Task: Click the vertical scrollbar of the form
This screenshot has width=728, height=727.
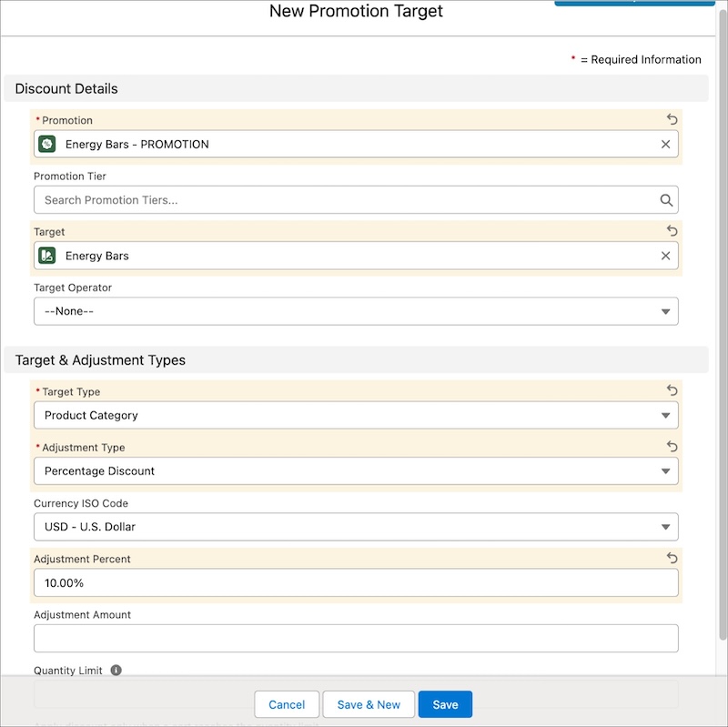Action: [x=723, y=325]
